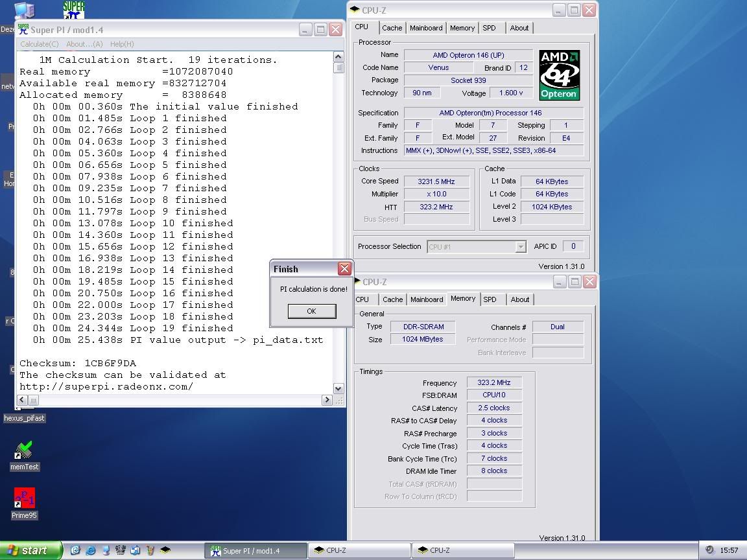Viewport: 747px width, 560px height.
Task: Click the memory Type value DDR-SDRAM
Action: 423,327
